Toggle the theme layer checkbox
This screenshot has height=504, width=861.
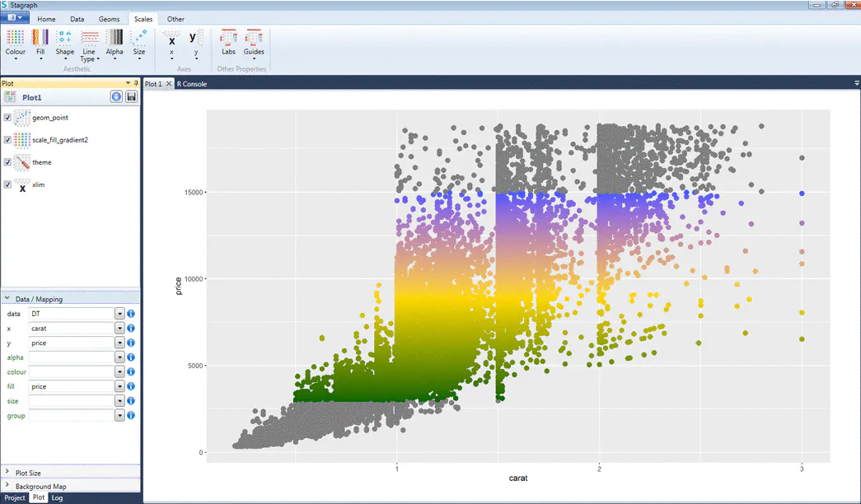(x=7, y=162)
